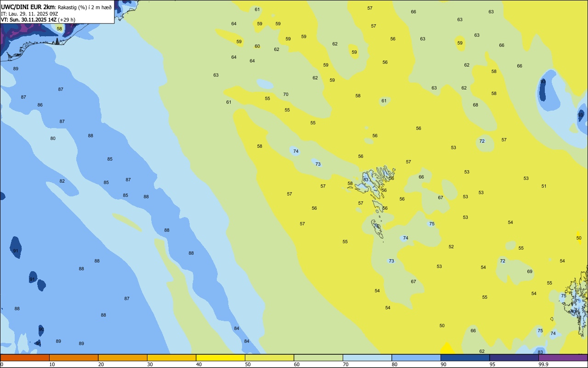Click the 90–95 dark blue legend swatch
The image size is (588, 368).
(465, 357)
